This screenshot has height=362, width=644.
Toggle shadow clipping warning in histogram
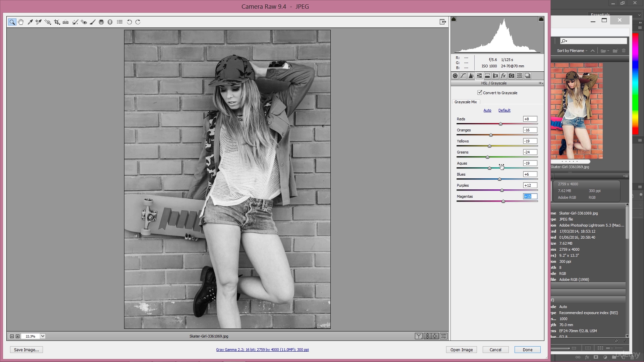[454, 19]
